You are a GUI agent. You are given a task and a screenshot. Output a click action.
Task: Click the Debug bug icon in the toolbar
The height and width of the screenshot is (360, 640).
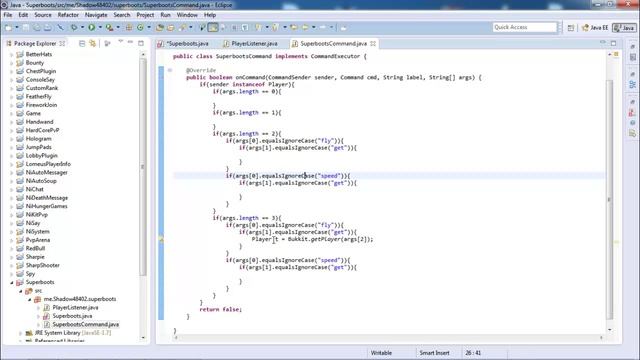tap(74, 28)
